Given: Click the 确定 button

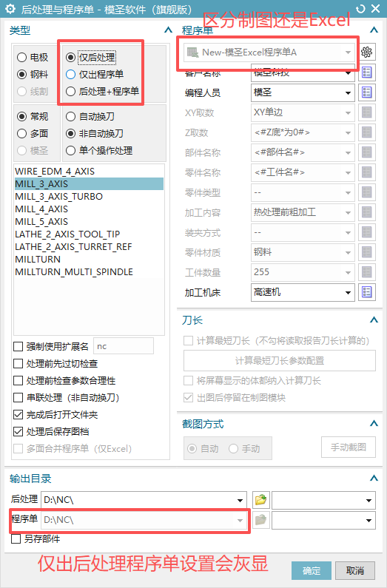Looking at the screenshot, I should [312, 571].
